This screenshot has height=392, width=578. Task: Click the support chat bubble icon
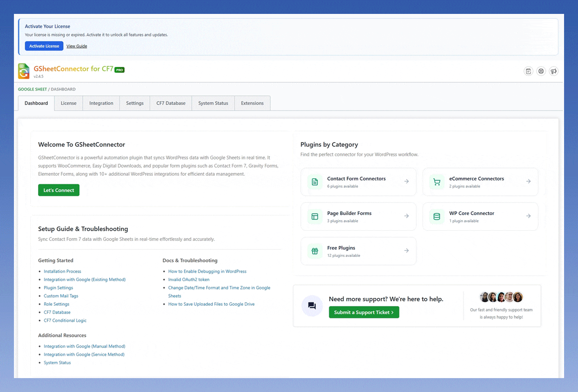tap(312, 306)
